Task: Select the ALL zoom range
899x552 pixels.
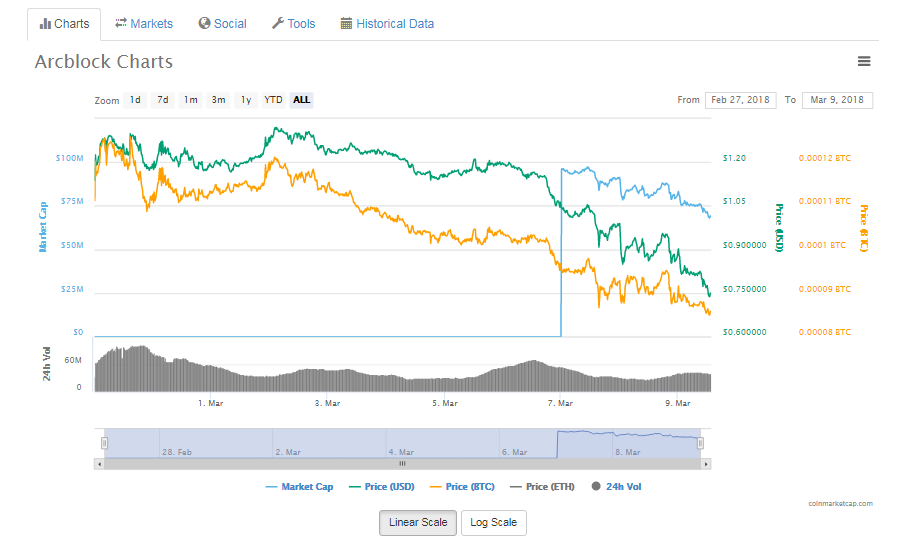Action: pyautogui.click(x=302, y=100)
